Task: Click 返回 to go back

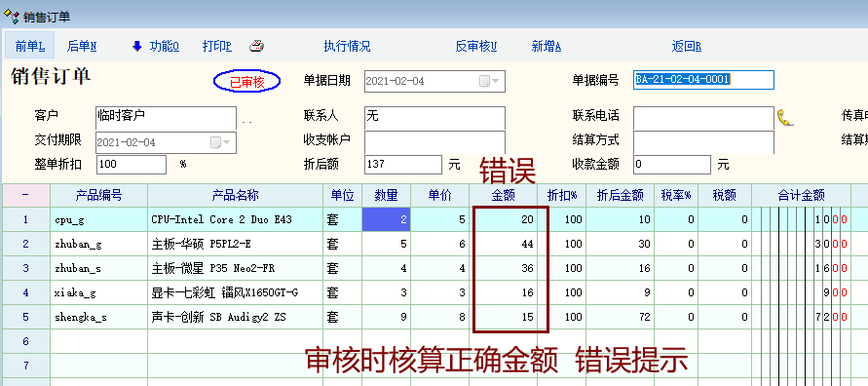Action: pyautogui.click(x=687, y=46)
